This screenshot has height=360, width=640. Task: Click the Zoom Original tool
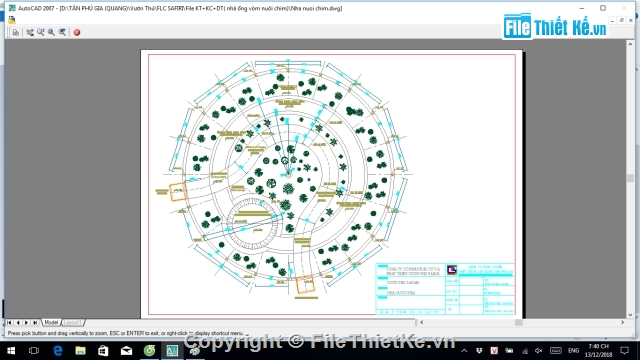tap(62, 32)
